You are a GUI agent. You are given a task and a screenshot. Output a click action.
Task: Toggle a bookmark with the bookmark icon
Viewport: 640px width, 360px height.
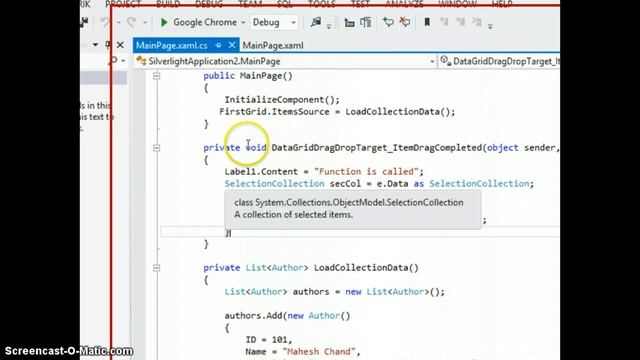click(427, 22)
